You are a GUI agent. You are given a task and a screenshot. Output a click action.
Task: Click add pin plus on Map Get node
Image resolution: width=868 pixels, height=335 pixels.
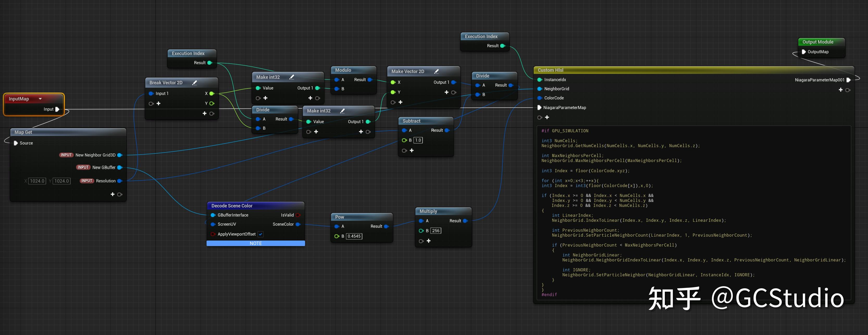click(x=113, y=194)
